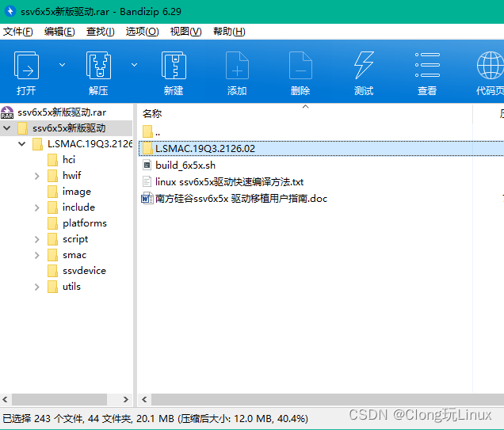
Task: Click folder icon of ssvdevice tree item
Action: coord(52,271)
